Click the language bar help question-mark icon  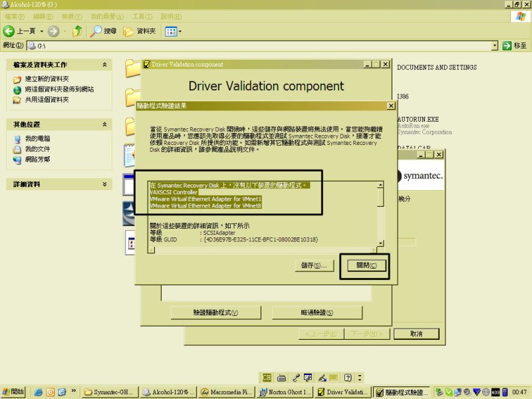pos(348,378)
